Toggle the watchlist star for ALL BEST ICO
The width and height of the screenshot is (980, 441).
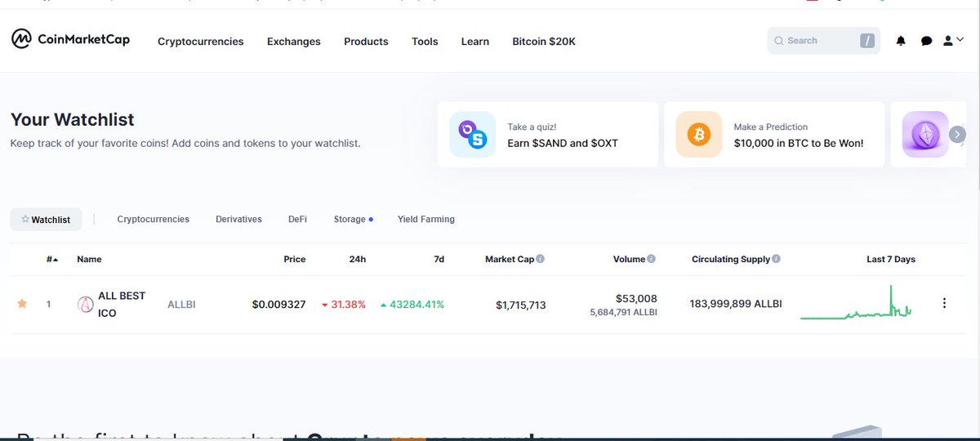[22, 304]
